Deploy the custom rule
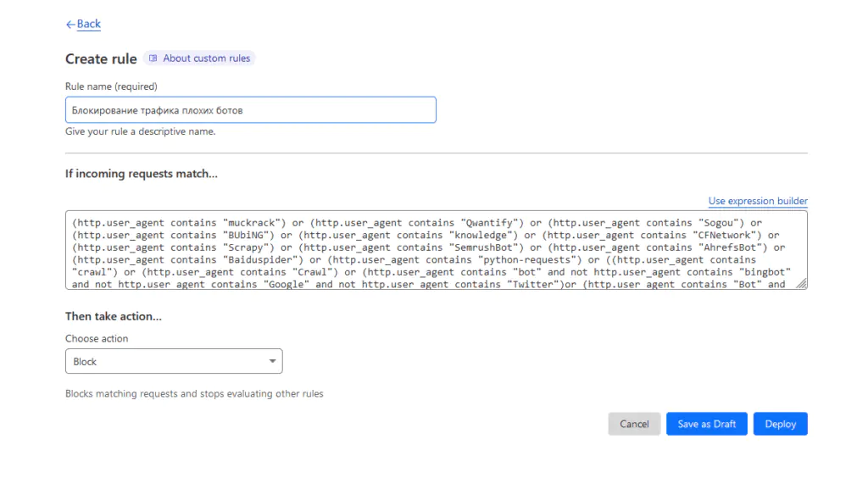Image resolution: width=868 pixels, height=489 pixels. 780,424
